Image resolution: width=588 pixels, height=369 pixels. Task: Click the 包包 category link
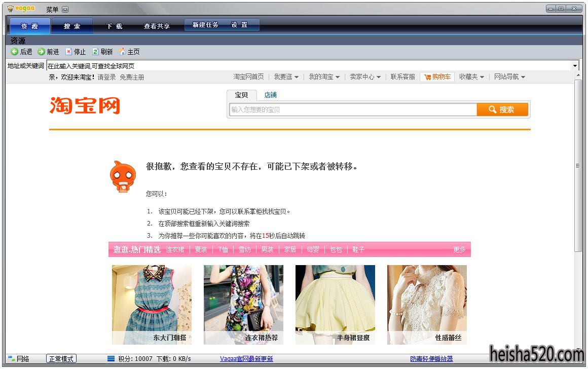(x=336, y=250)
